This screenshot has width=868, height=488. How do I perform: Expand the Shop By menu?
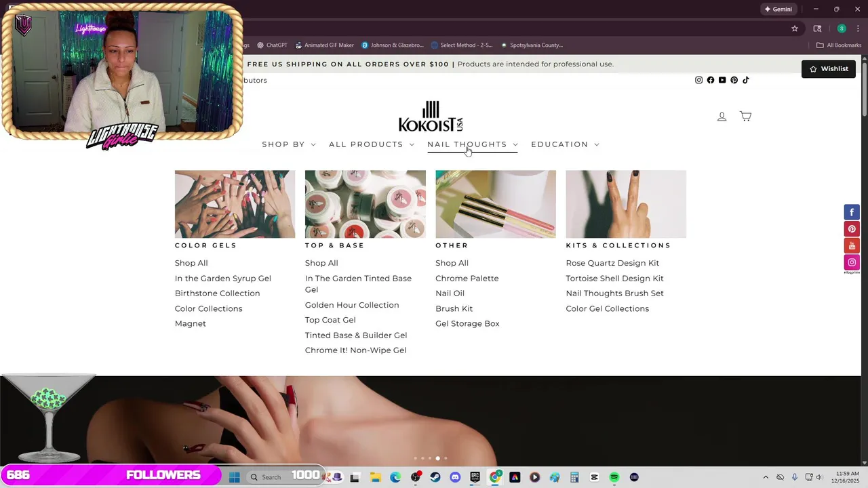coord(289,144)
